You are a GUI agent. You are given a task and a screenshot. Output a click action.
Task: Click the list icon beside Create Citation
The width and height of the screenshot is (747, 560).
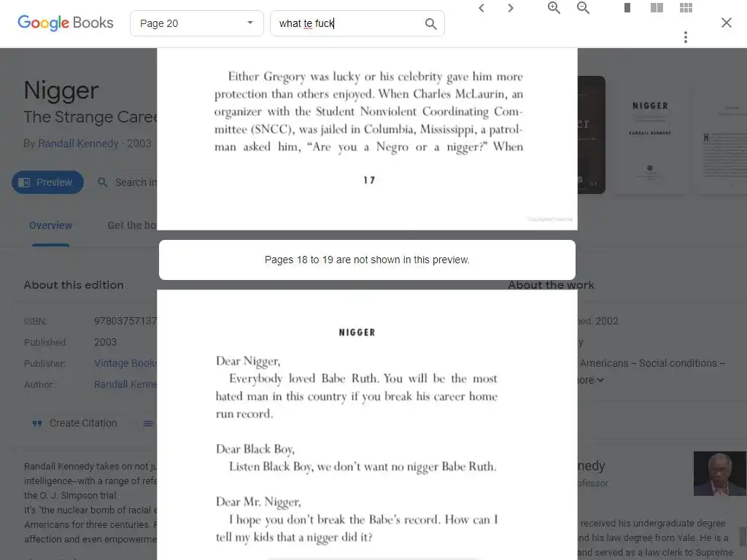point(149,424)
